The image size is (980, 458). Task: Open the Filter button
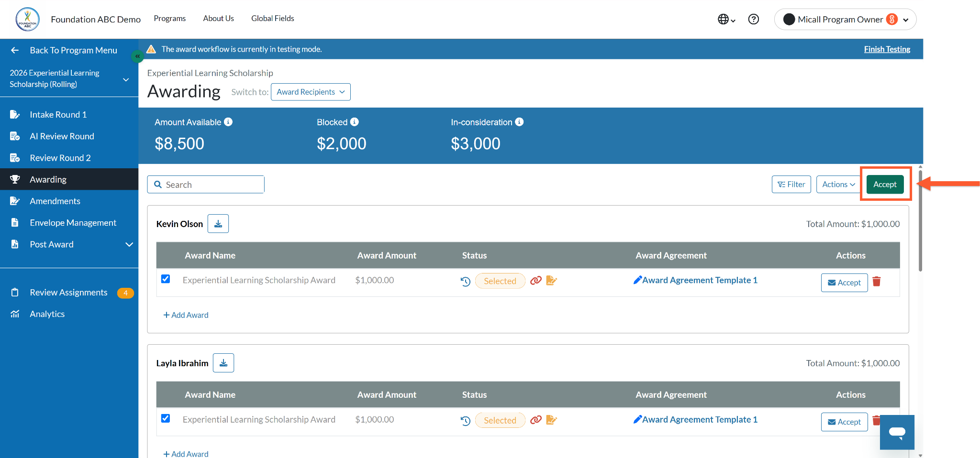coord(791,185)
